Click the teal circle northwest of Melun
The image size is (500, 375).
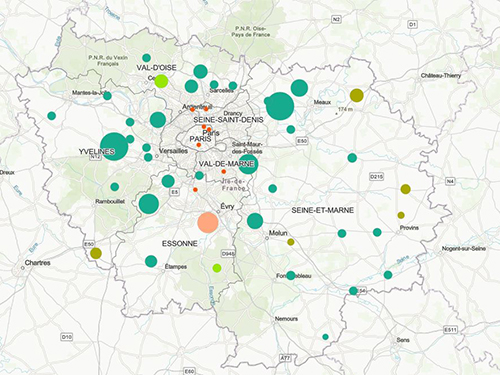click(x=255, y=221)
